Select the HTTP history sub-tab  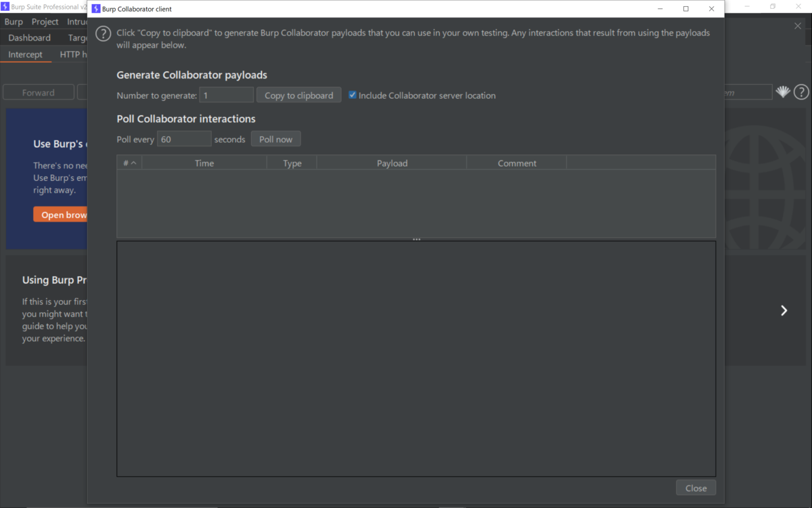74,54
